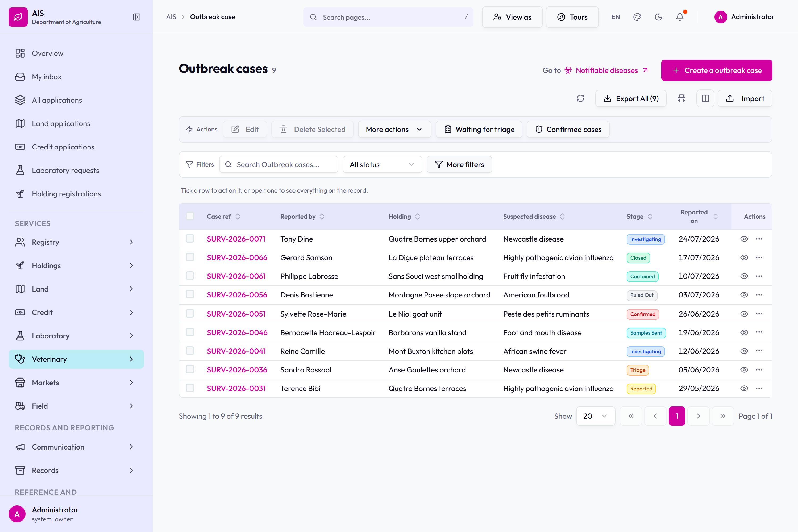Click the More filters button
This screenshot has width=798, height=532.
[x=459, y=165]
